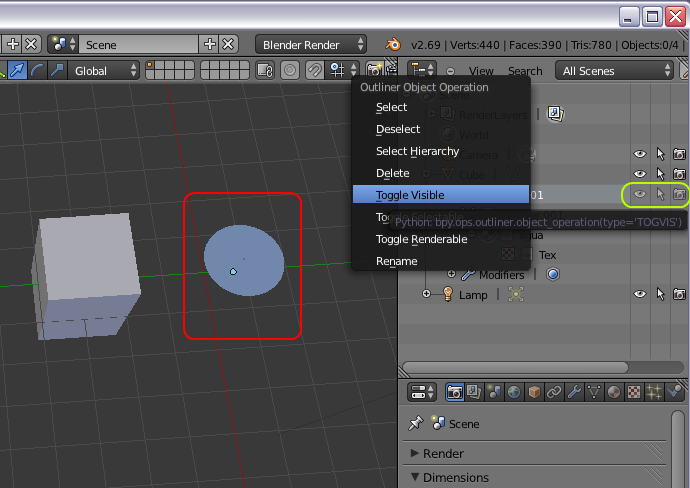Toggle the pin icon beside Scene

[x=415, y=423]
